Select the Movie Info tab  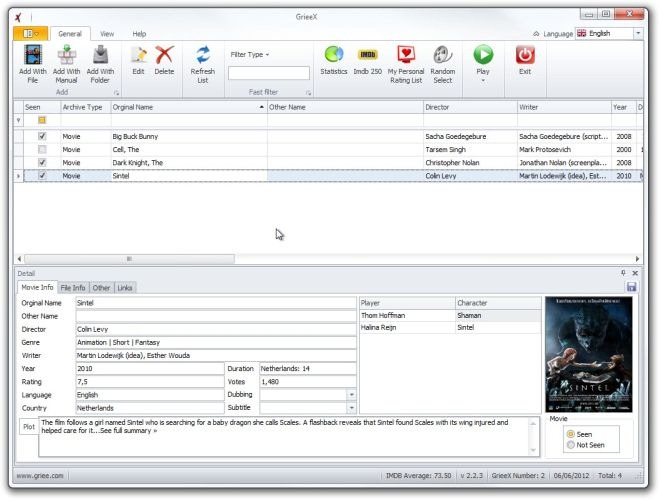point(37,287)
